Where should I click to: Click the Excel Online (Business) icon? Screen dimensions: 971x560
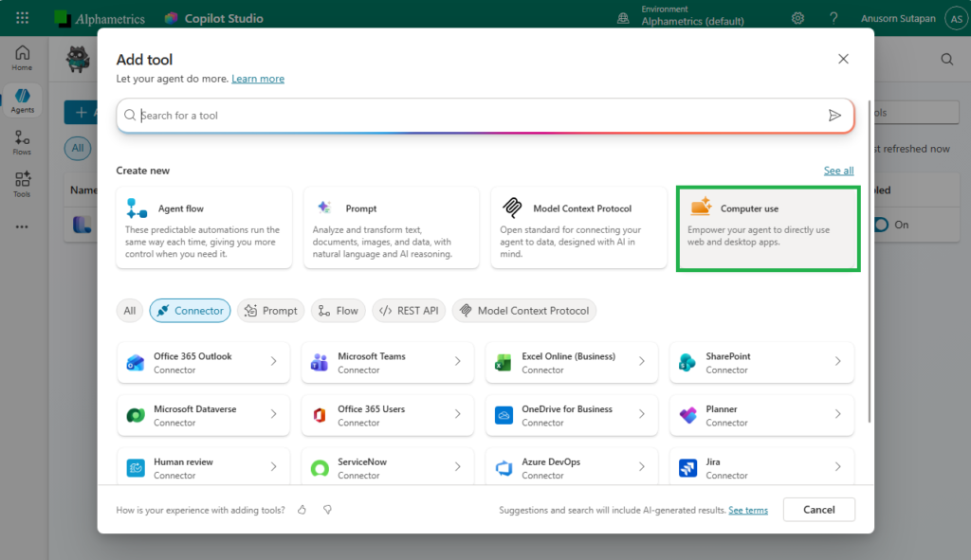(504, 363)
